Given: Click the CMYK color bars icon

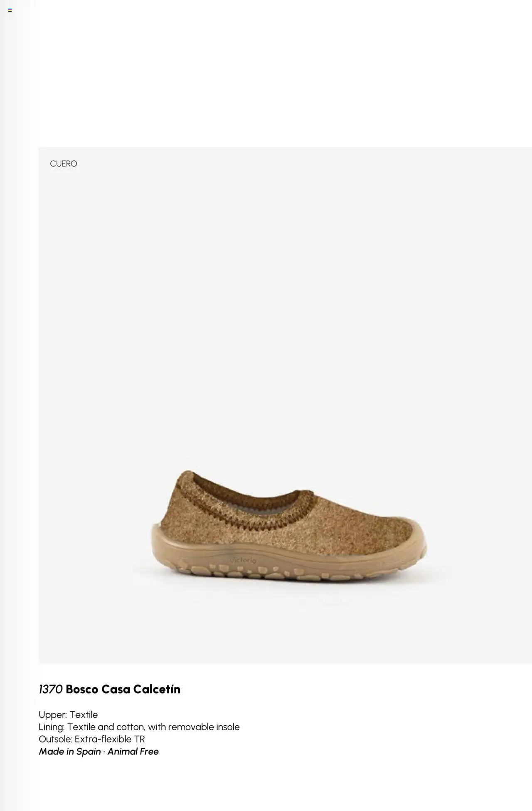Looking at the screenshot, I should [10, 10].
